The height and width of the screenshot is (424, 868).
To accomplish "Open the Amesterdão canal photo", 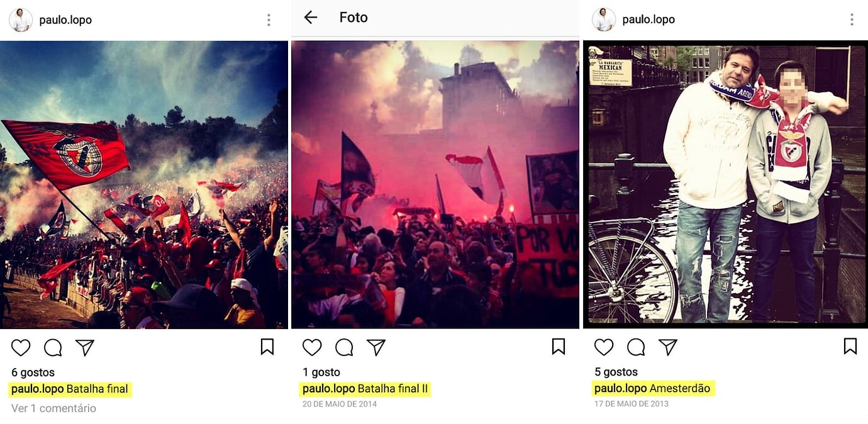I will click(x=726, y=184).
